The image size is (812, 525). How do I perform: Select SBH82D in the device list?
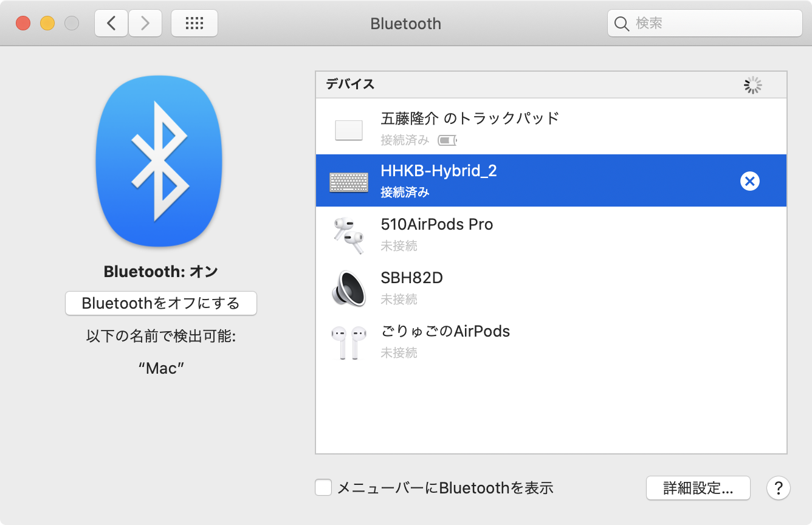tap(411, 278)
